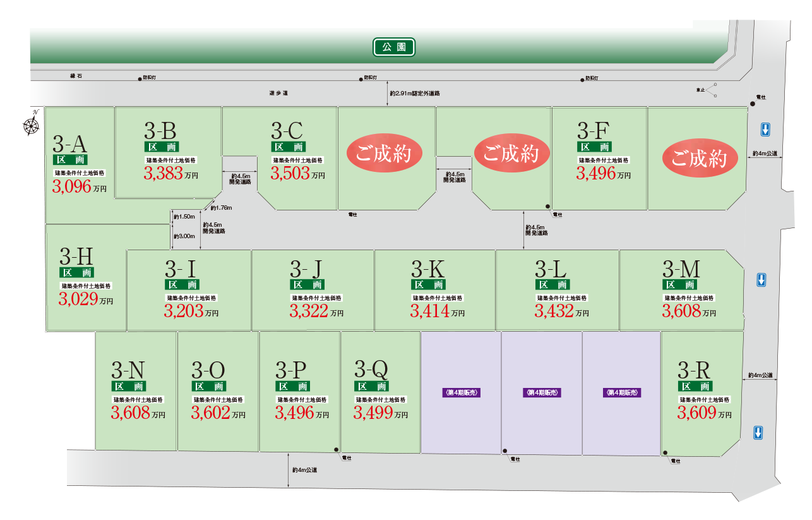Click the 3,608万円 price of lot 3-N
Image resolution: width=812 pixels, height=520 pixels.
(x=138, y=413)
